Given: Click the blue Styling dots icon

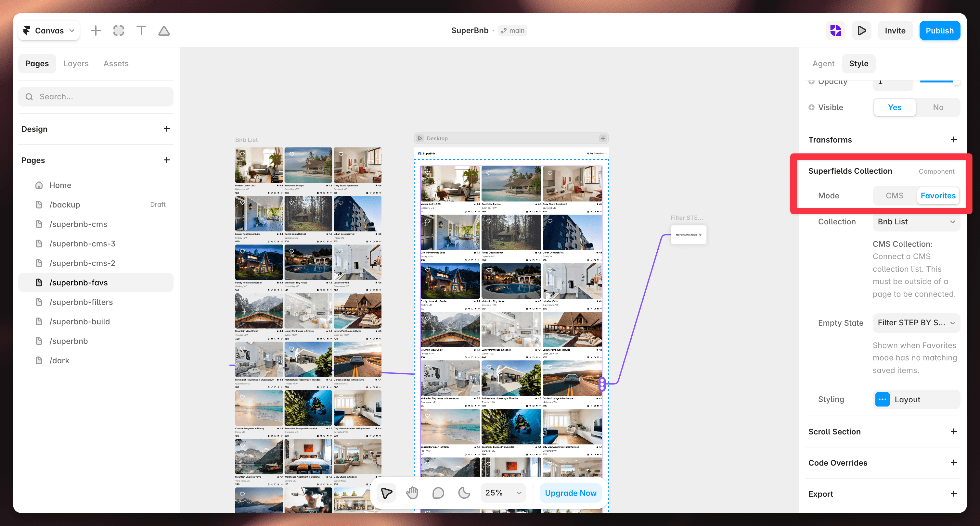Looking at the screenshot, I should pyautogui.click(x=882, y=399).
